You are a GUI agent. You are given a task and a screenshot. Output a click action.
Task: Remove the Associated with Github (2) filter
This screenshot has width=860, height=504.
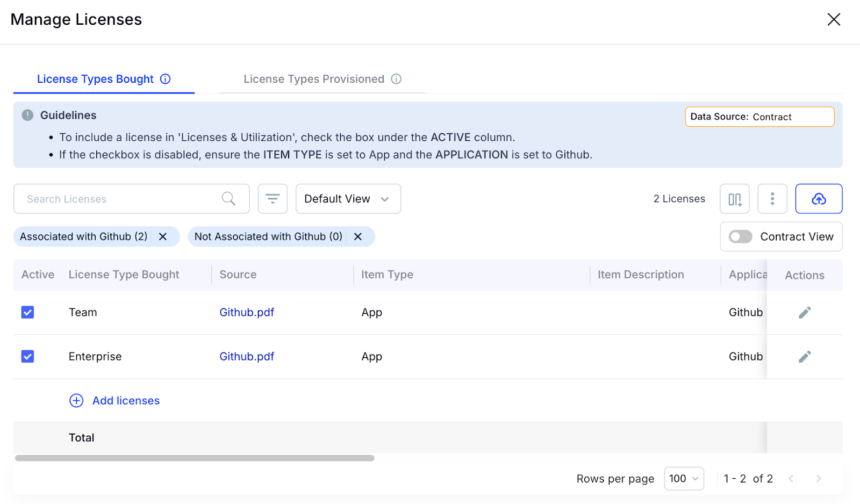click(x=163, y=236)
